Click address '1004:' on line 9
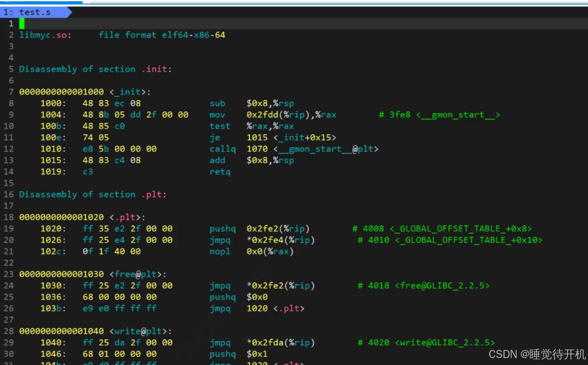The image size is (588, 365). tap(53, 115)
